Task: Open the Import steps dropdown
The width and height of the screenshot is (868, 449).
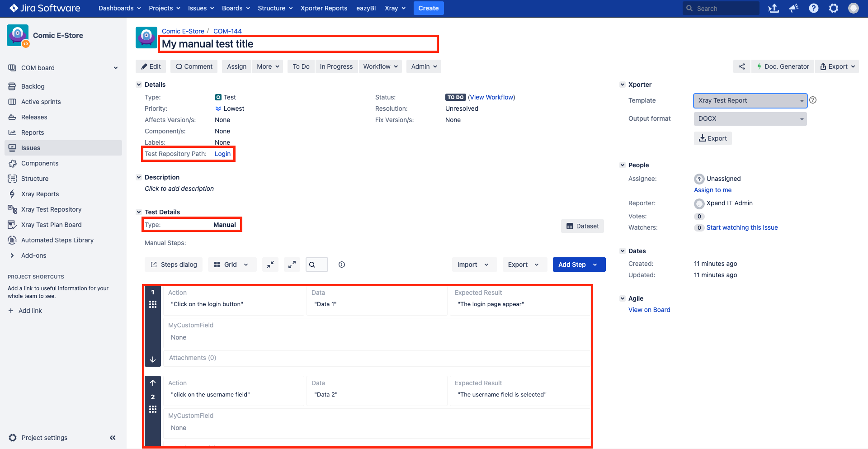Action: 474,265
